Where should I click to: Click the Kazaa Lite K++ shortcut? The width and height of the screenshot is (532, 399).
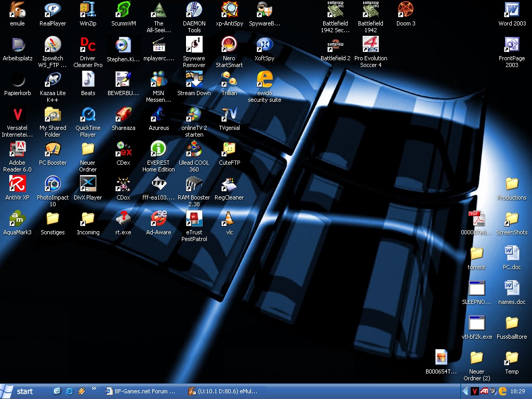[x=52, y=87]
